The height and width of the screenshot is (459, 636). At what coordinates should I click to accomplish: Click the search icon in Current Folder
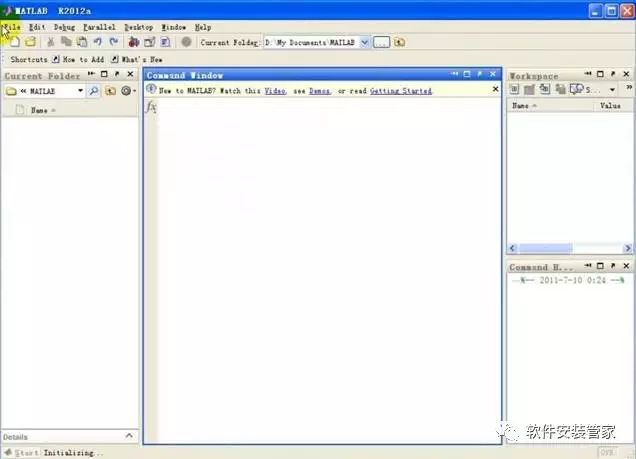click(94, 91)
